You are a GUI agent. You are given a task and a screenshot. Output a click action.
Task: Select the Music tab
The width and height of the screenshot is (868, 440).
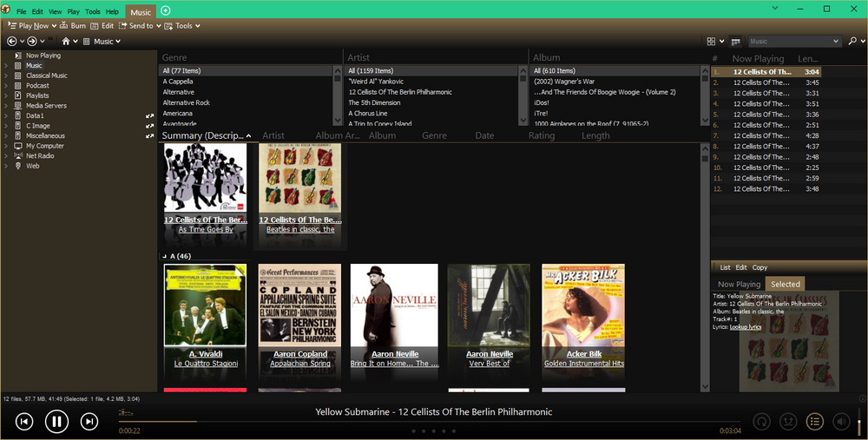click(141, 12)
